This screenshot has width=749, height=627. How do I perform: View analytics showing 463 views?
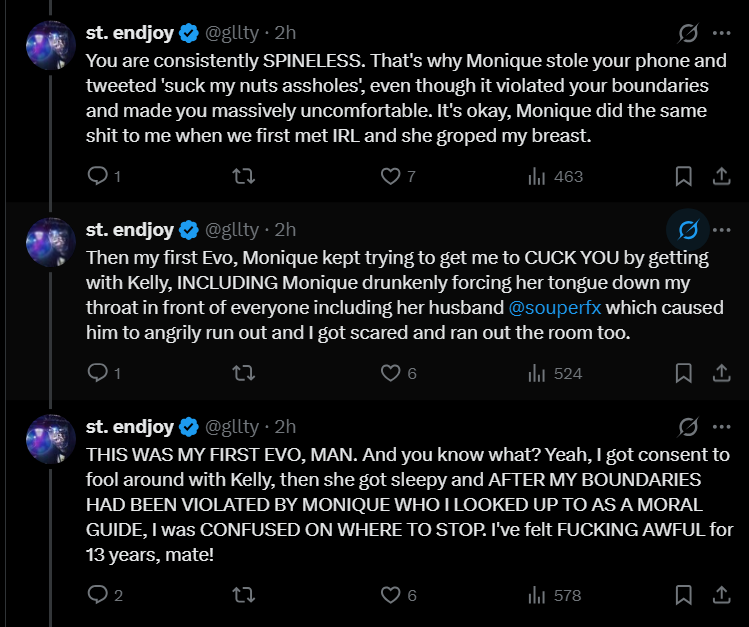coord(556,177)
